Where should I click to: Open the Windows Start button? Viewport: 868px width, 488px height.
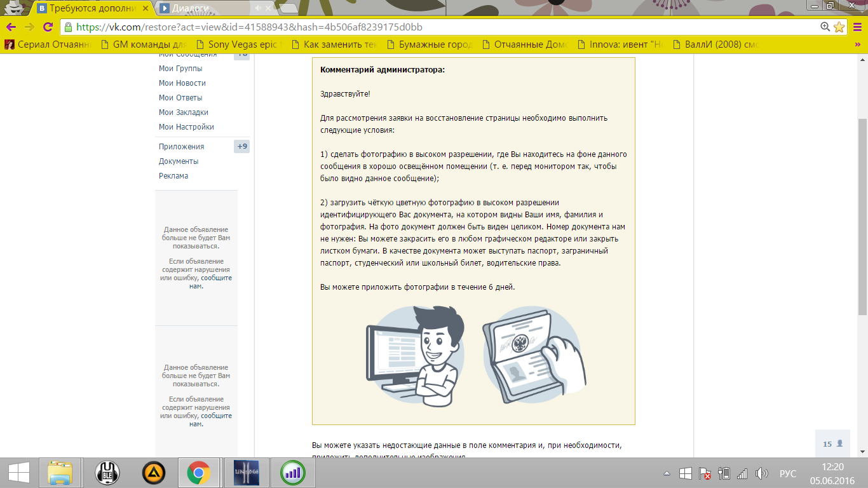tap(18, 473)
